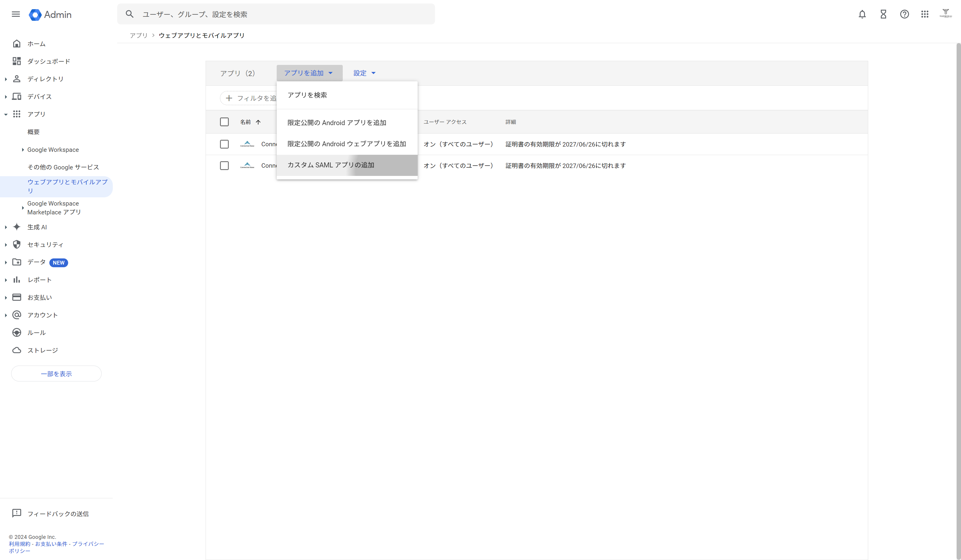Open the Google apps grid launcher
The image size is (961, 560).
925,14
